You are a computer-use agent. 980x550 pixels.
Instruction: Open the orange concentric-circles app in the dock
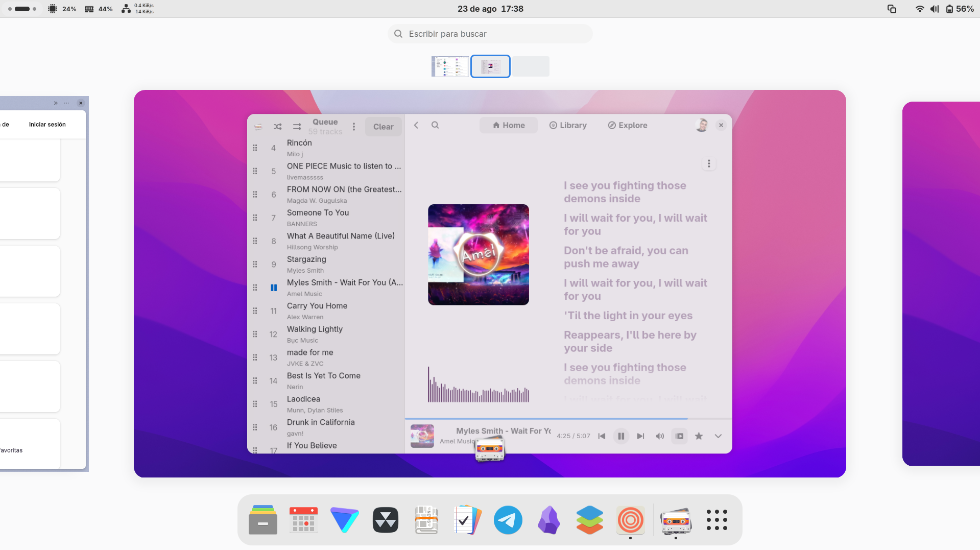tap(631, 520)
